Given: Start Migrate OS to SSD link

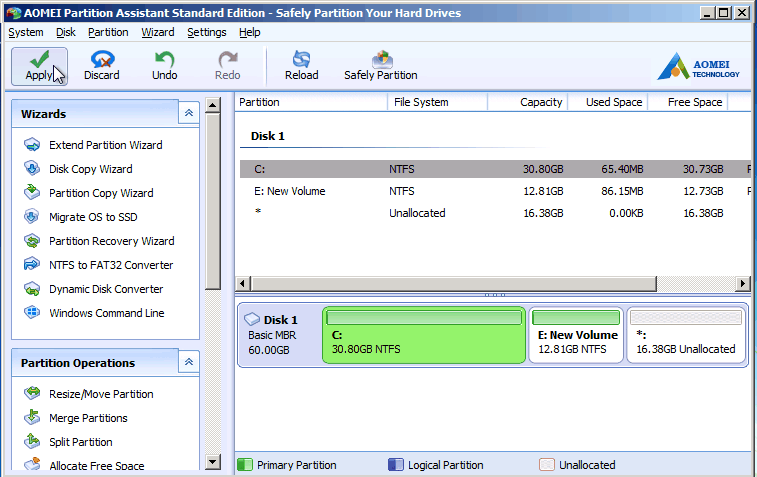Looking at the screenshot, I should tap(93, 217).
